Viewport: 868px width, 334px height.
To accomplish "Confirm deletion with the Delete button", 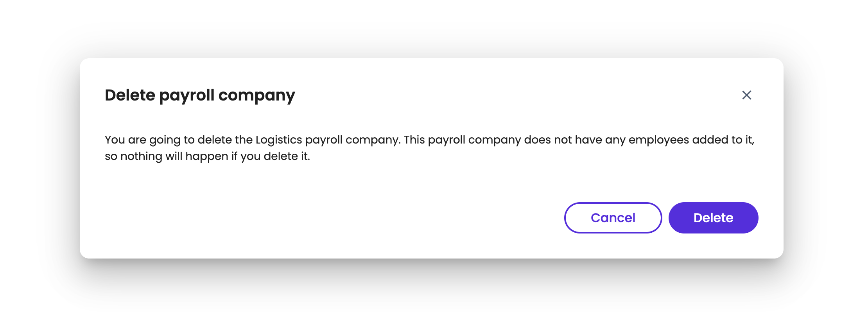I will pos(713,218).
